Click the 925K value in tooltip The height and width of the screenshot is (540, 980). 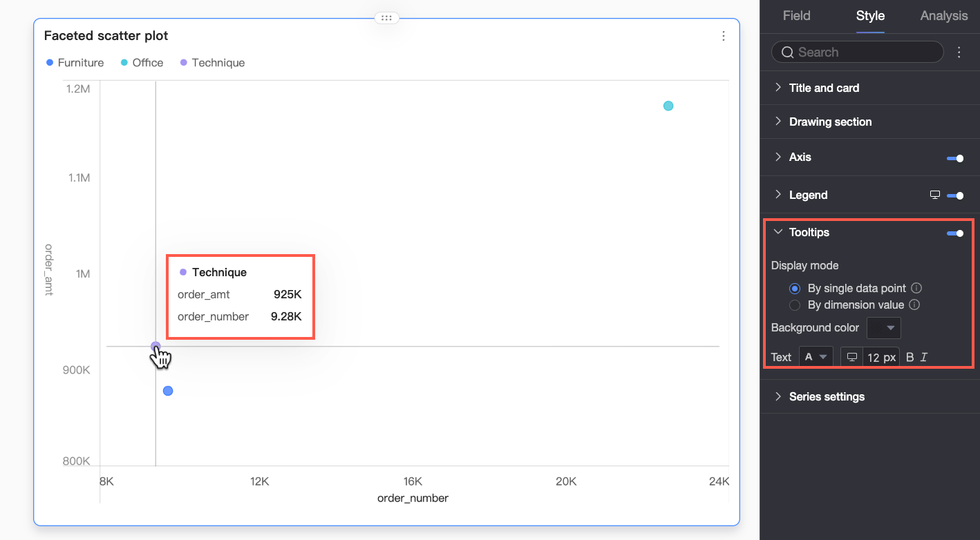(288, 294)
